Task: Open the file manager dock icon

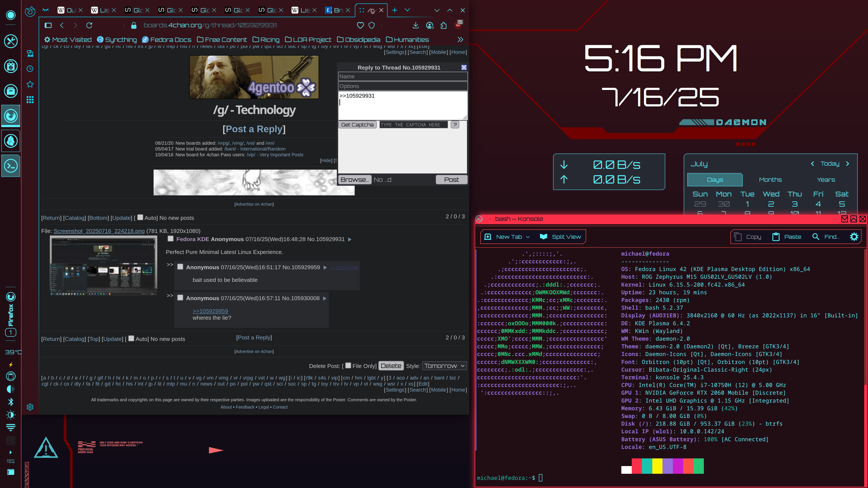Action: click(11, 91)
